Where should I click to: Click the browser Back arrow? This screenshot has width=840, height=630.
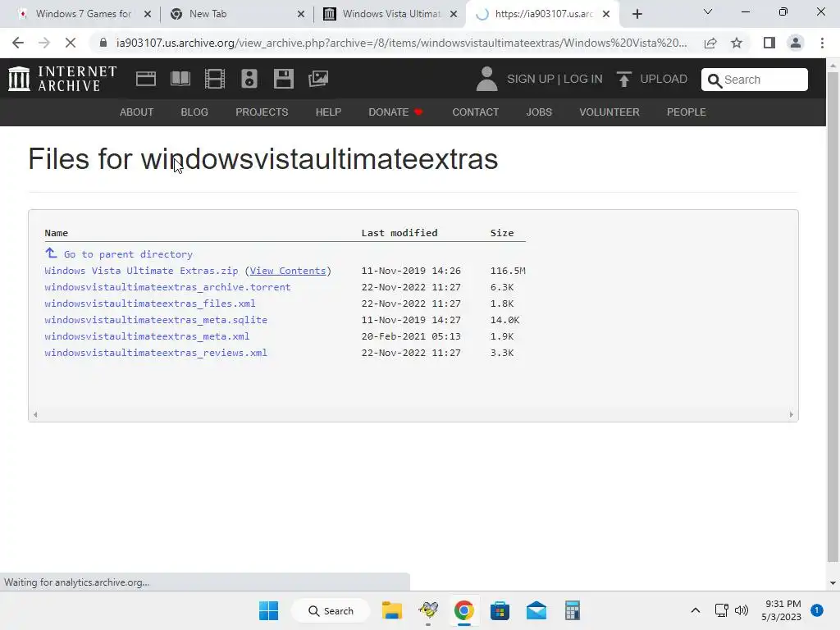[x=18, y=43]
